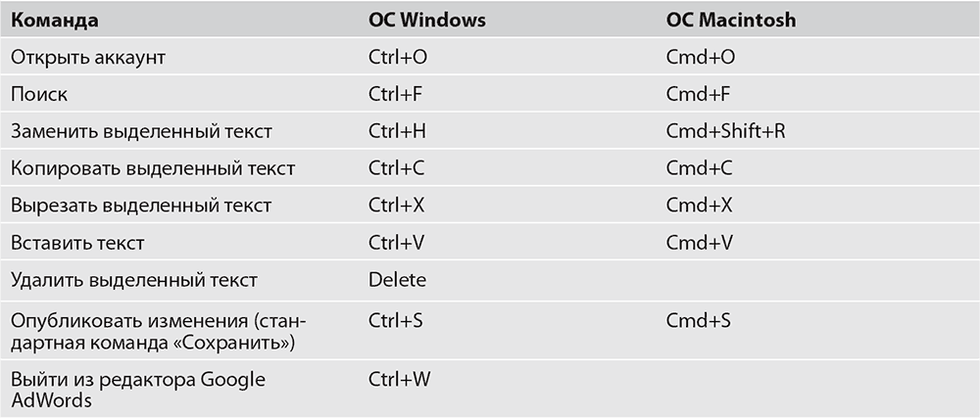Select "Вырезать выделенный текст" cell
The image size is (980, 418).
141,207
